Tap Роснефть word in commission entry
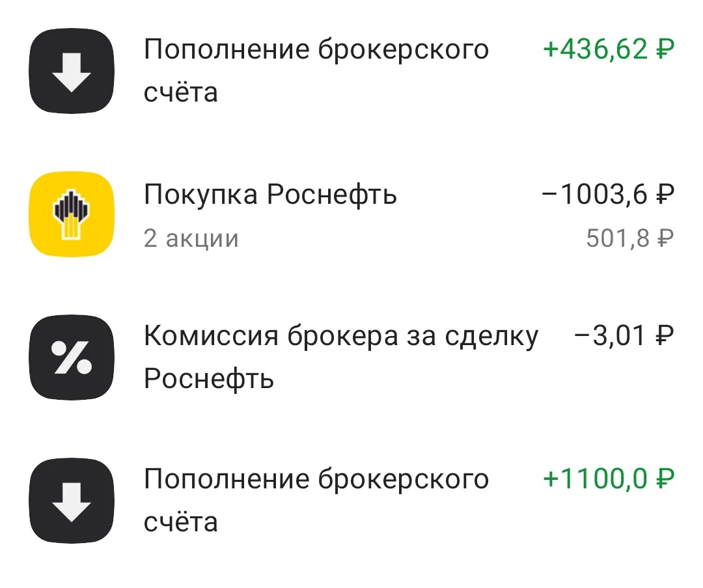 pyautogui.click(x=209, y=380)
